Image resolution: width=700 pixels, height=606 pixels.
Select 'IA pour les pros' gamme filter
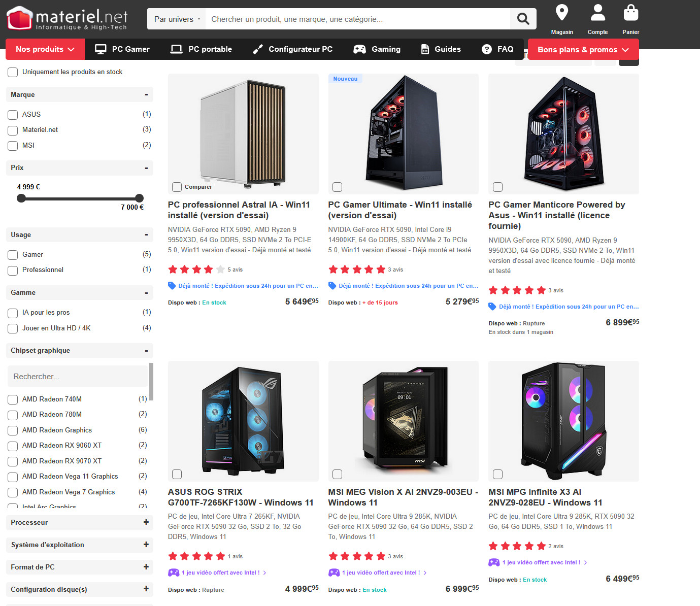[13, 313]
